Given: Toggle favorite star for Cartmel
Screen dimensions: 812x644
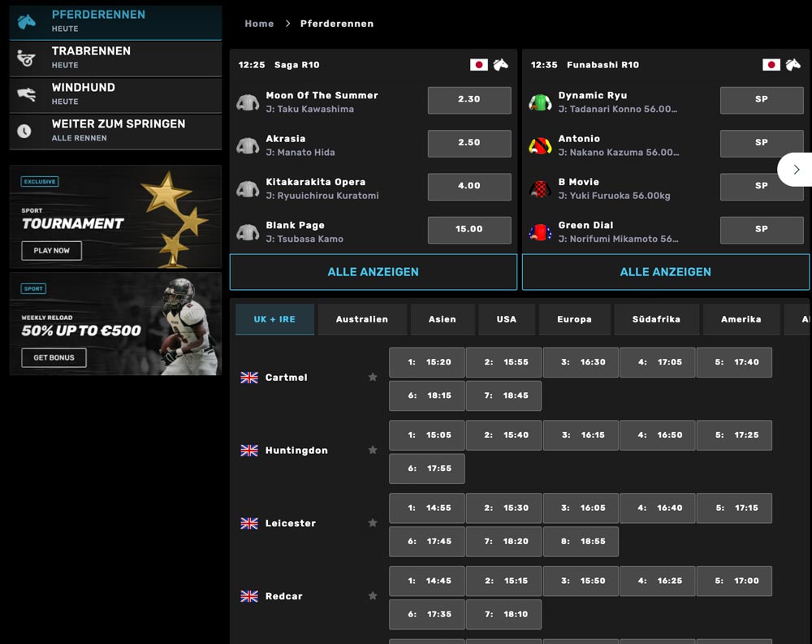Looking at the screenshot, I should 373,378.
